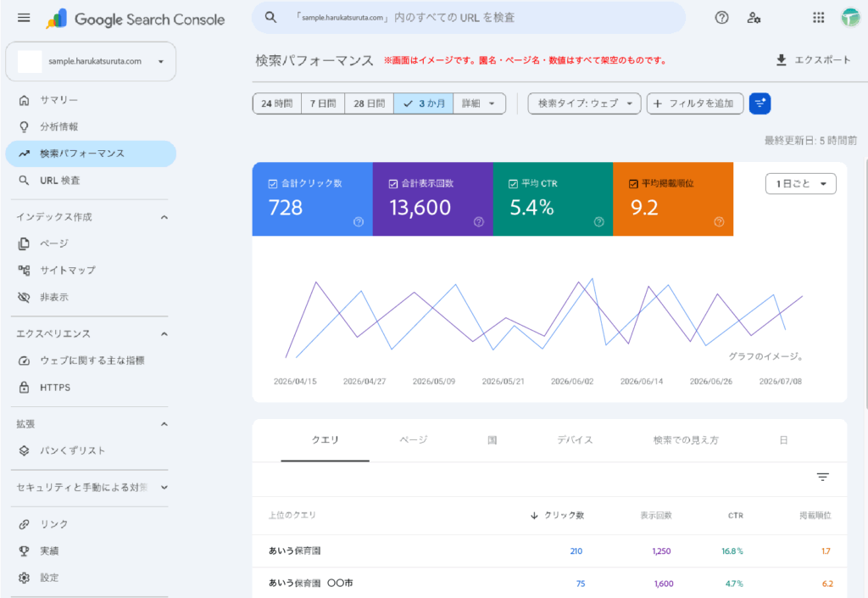The width and height of the screenshot is (868, 598).
Task: Click the エクスポート button label
Action: pyautogui.click(x=822, y=59)
